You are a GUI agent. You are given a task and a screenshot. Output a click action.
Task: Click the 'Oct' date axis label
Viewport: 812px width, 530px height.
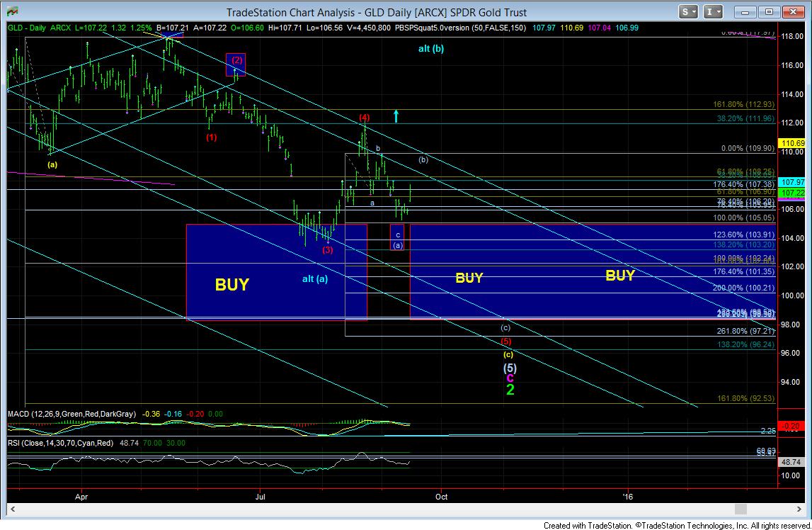(x=441, y=497)
